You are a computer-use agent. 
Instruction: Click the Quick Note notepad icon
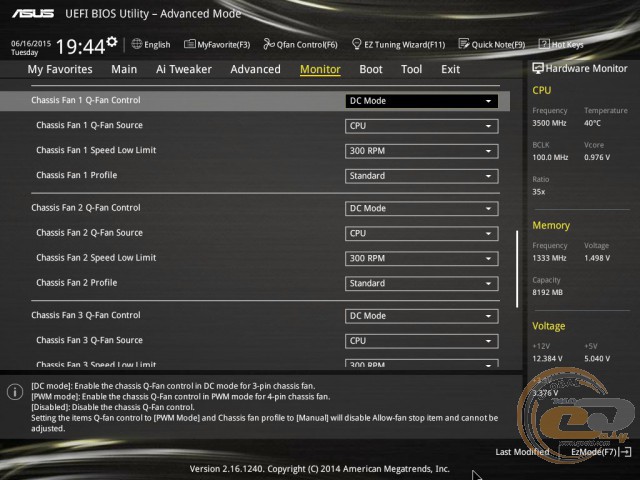coord(464,44)
